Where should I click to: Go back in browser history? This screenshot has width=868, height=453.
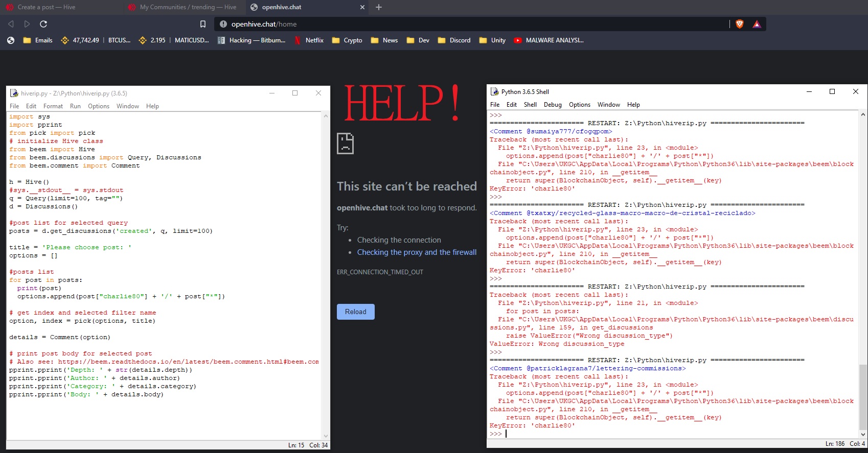pyautogui.click(x=11, y=24)
